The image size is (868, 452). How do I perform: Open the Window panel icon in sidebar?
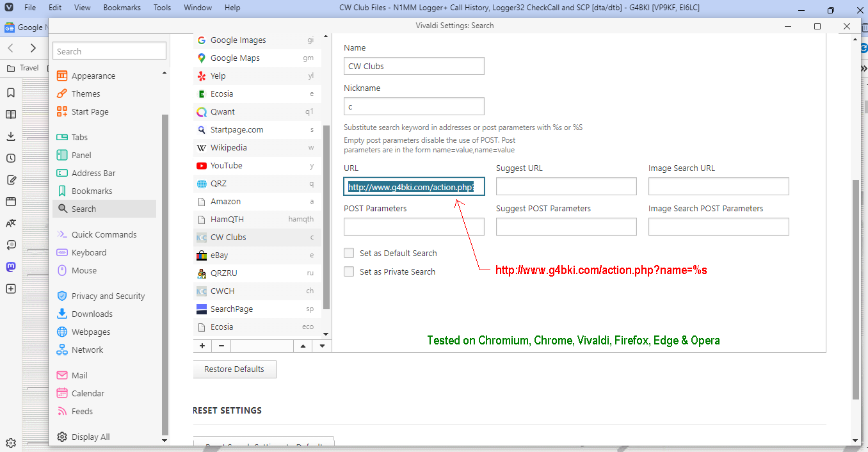pyautogui.click(x=10, y=202)
